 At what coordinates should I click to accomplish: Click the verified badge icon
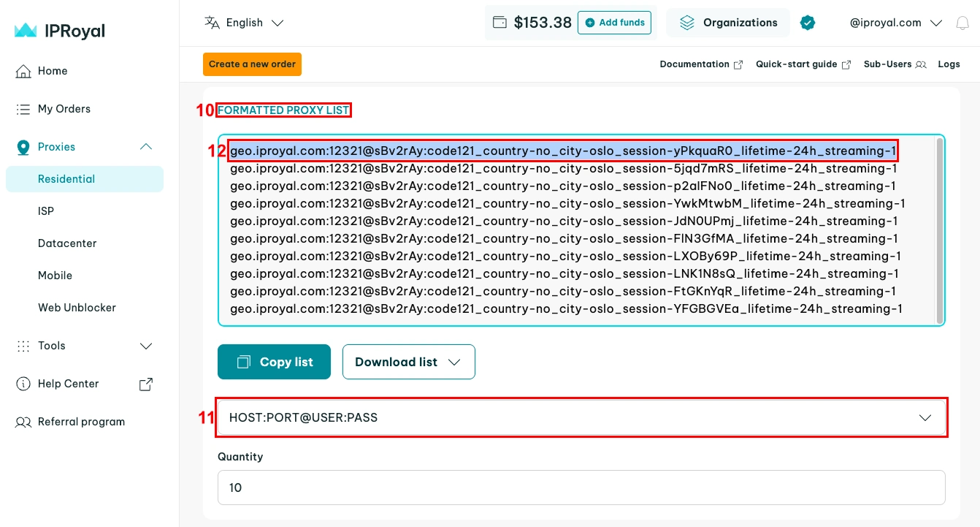click(808, 23)
